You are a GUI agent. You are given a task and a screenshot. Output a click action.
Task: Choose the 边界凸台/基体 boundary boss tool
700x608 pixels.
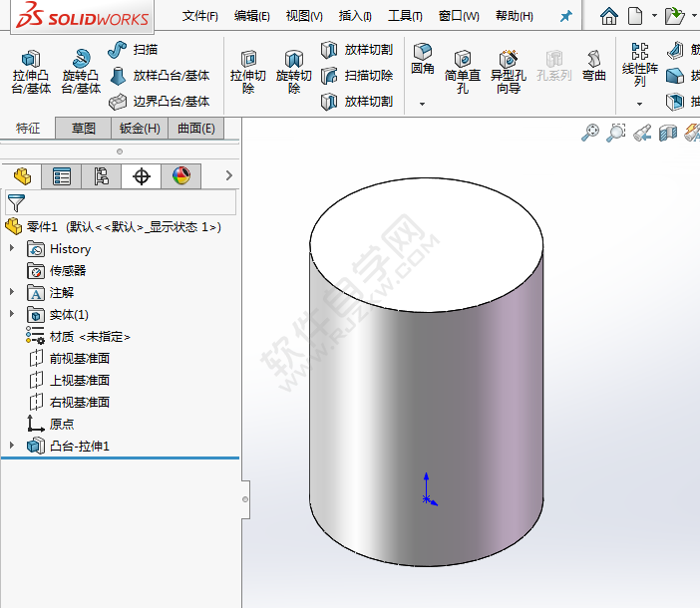tap(159, 102)
